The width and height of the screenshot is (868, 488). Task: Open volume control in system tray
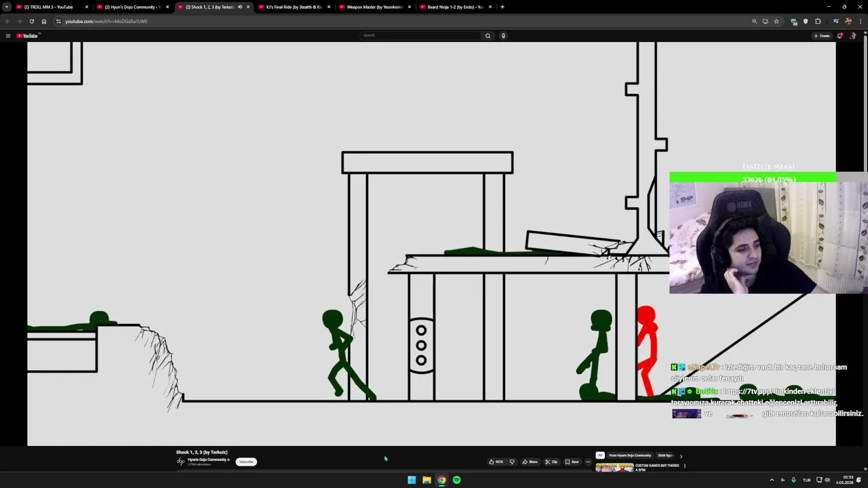[827, 480]
